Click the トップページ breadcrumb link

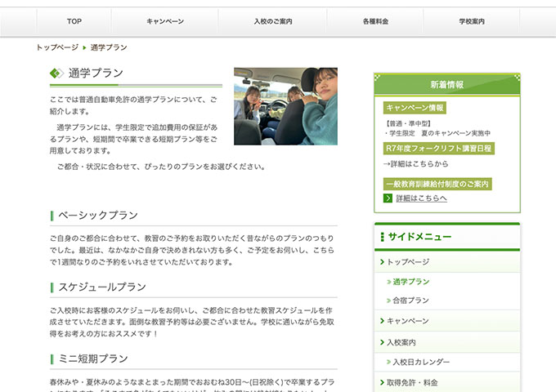click(x=57, y=47)
